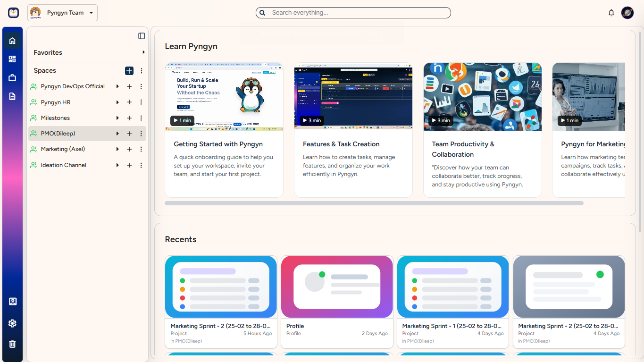Expand the Favorites section
This screenshot has width=644, height=362.
pos(143,52)
